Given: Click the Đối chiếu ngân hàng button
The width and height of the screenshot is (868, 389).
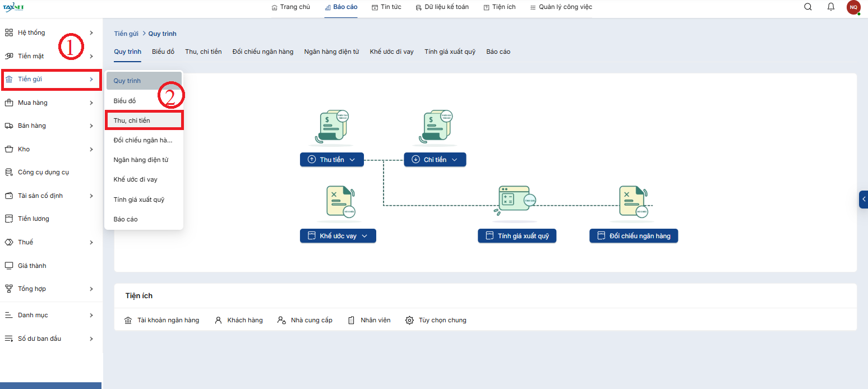Looking at the screenshot, I should (x=634, y=236).
